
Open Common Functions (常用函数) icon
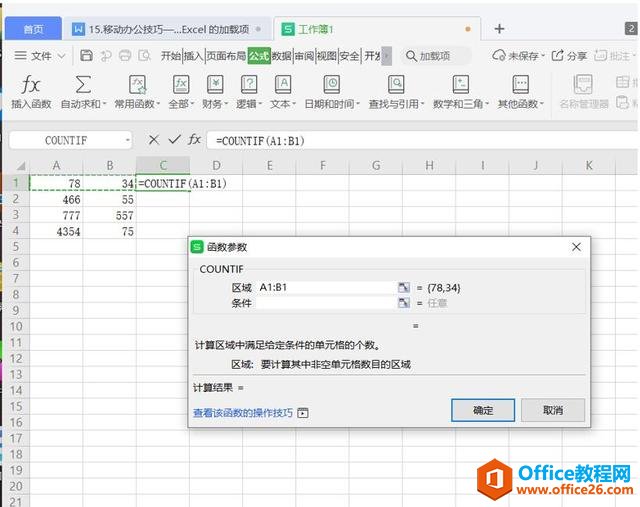137,85
